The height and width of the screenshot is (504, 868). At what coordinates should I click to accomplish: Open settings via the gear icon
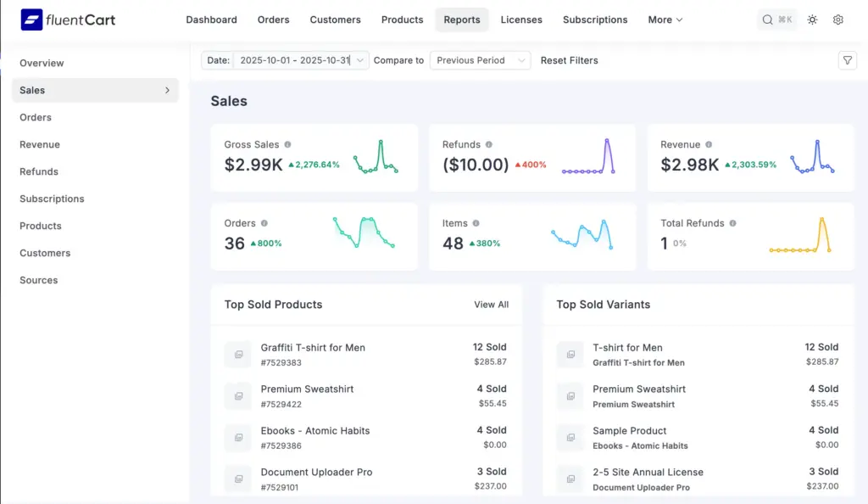click(838, 19)
